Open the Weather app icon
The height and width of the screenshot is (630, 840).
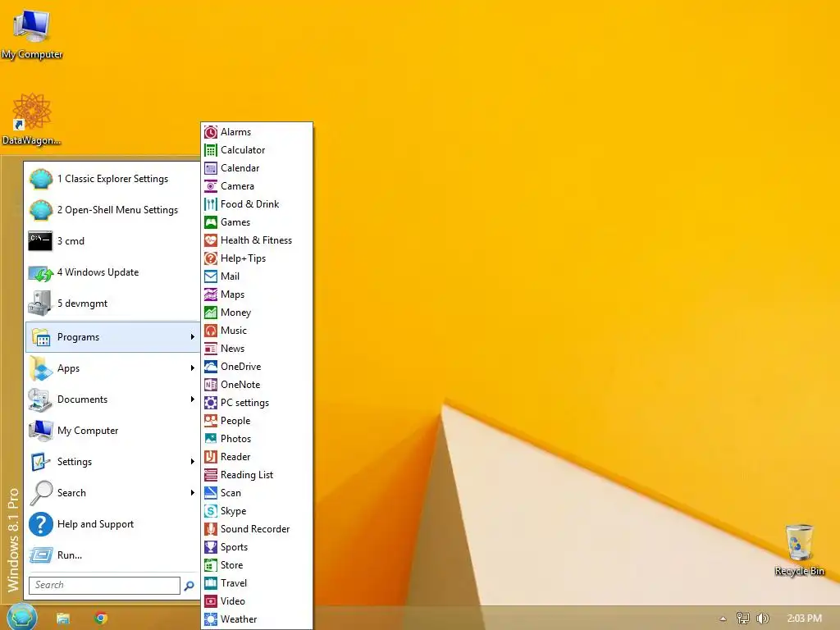(x=211, y=619)
